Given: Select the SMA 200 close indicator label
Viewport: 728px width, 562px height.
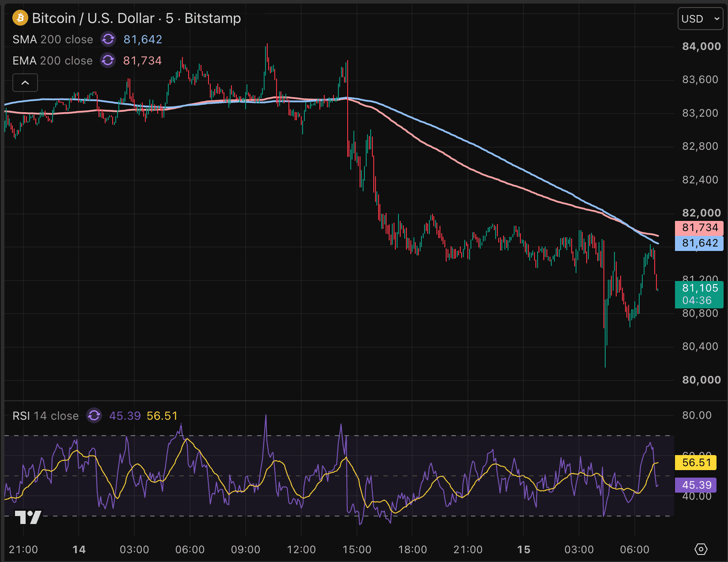Looking at the screenshot, I should pos(53,39).
